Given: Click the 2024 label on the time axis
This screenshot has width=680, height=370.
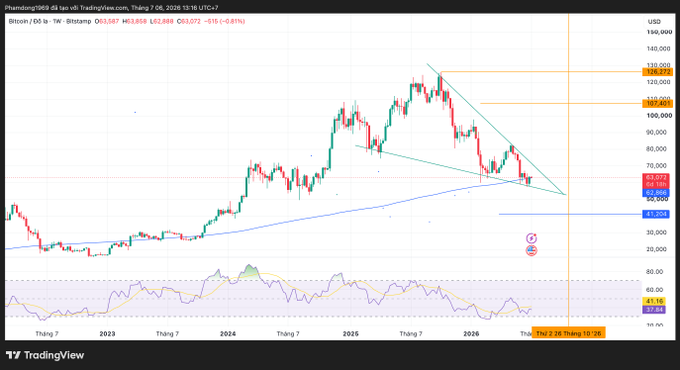Looking at the screenshot, I should point(228,334).
